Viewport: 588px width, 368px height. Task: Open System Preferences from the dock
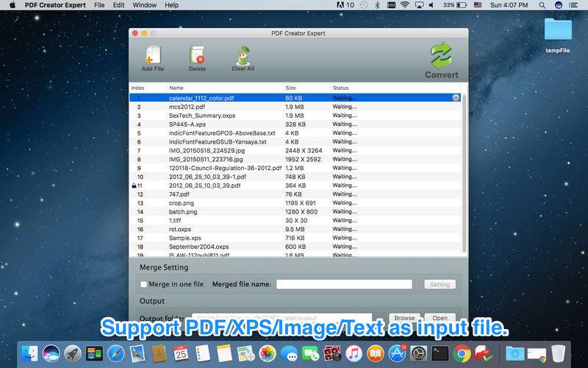tap(419, 353)
